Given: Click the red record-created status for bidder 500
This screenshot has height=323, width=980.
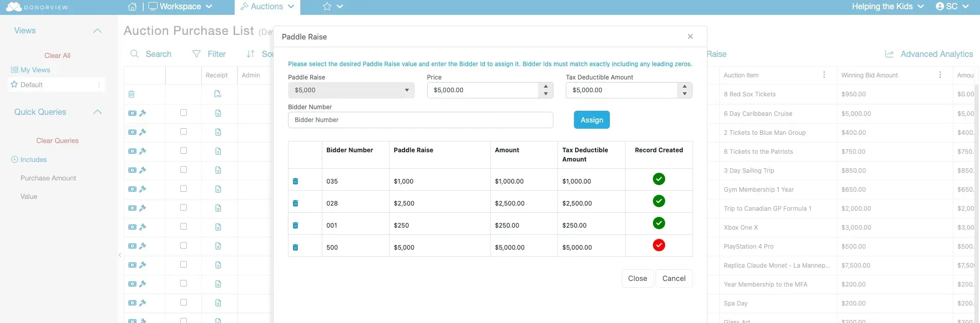Looking at the screenshot, I should 659,245.
